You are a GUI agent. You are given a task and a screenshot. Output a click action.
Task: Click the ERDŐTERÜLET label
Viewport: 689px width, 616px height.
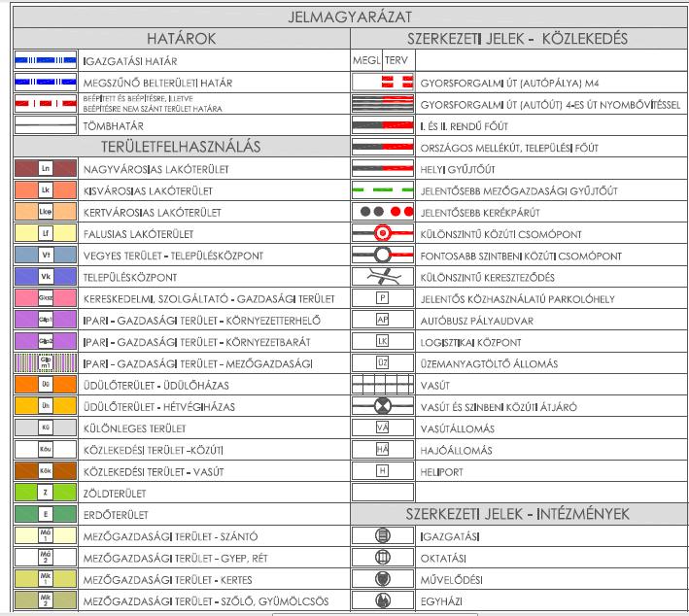[x=116, y=515]
